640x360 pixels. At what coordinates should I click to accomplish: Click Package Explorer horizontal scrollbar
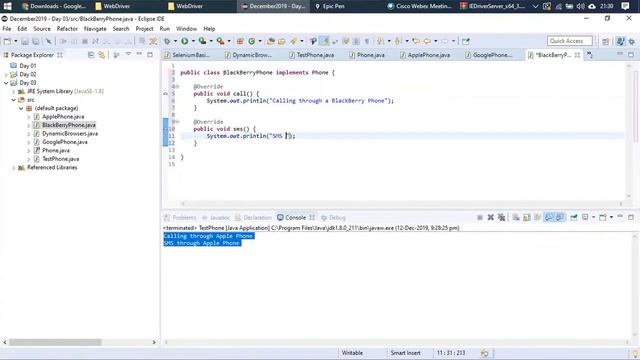tap(55, 342)
